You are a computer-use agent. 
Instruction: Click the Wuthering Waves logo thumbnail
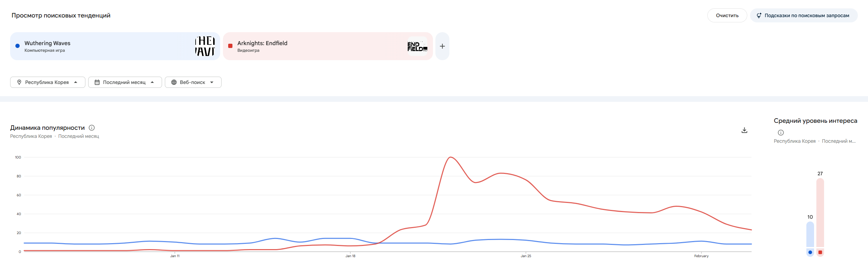point(205,46)
